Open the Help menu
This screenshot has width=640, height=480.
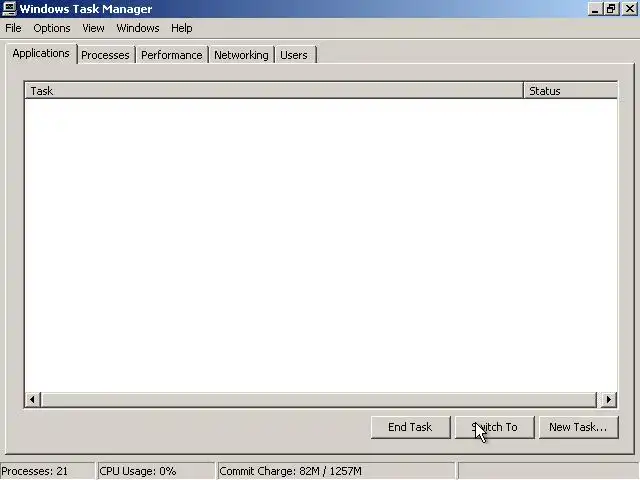click(x=181, y=28)
